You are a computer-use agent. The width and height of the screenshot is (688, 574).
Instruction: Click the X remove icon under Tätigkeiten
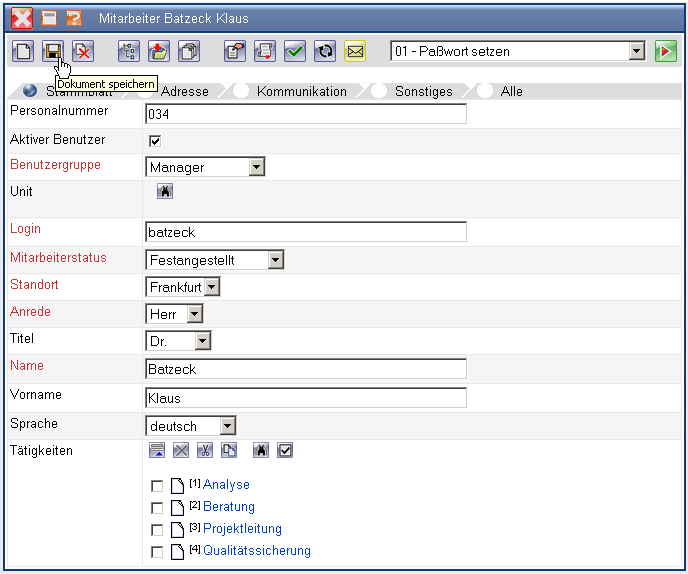[x=181, y=451]
